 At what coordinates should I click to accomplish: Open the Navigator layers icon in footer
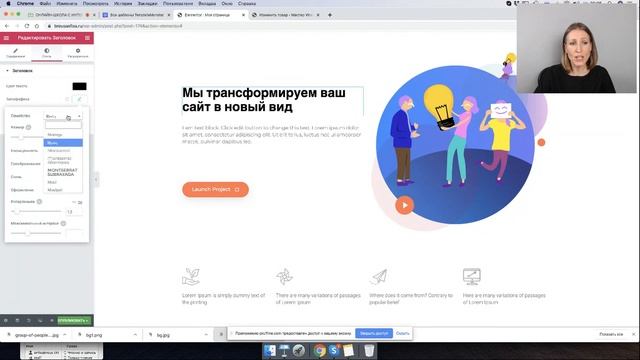(x=17, y=320)
